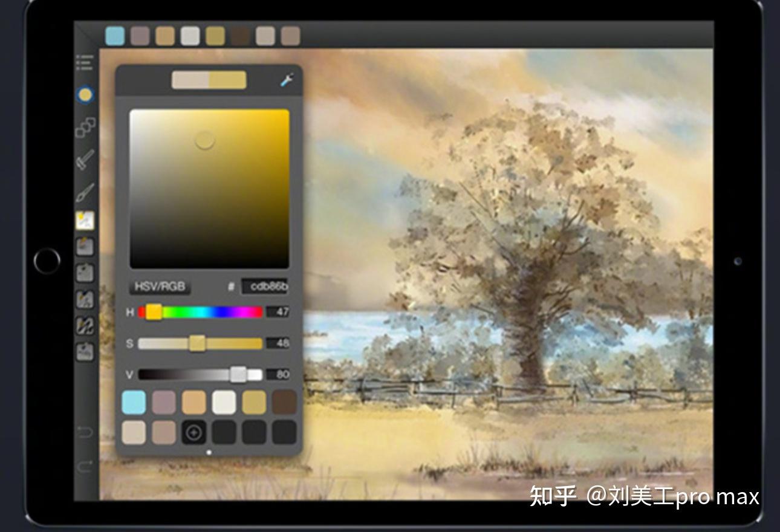
Task: Tap the plus icon to add a swatch
Action: click(x=193, y=433)
